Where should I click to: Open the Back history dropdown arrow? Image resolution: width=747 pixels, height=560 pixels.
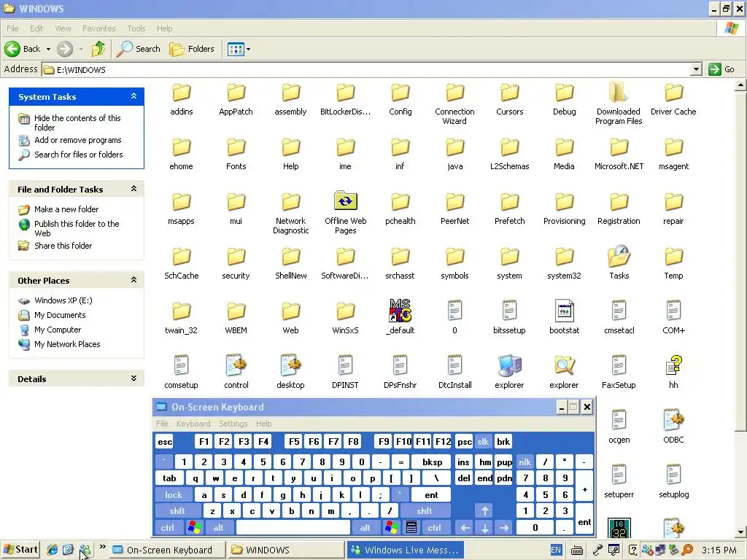[x=48, y=49]
